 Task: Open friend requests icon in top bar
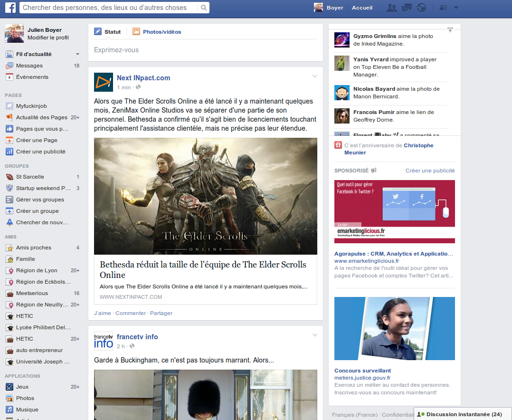391,8
